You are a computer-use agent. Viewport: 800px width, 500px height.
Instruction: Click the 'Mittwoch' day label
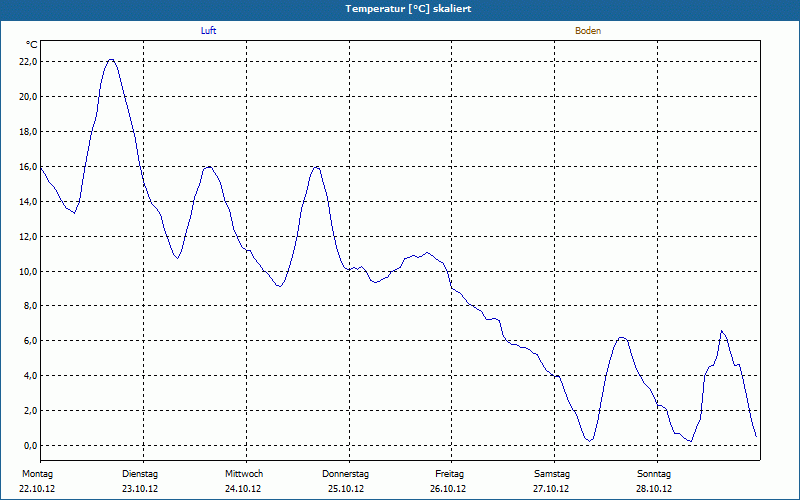click(244, 474)
